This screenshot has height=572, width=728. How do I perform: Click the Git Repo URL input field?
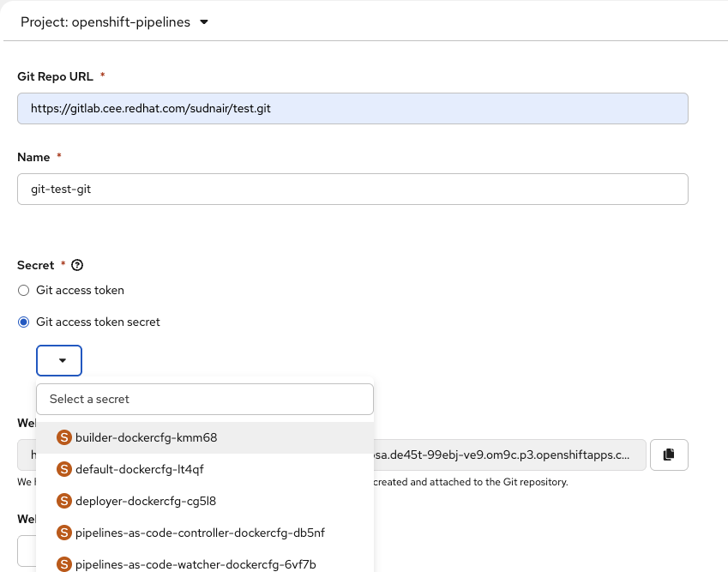[352, 109]
